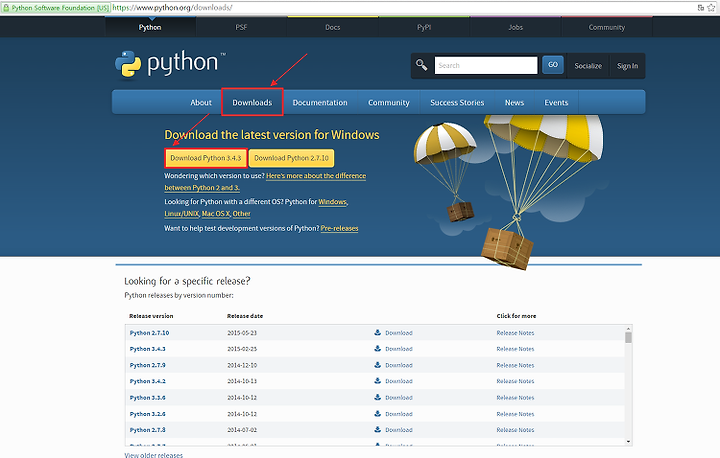Open the Python top tab
The height and width of the screenshot is (458, 720).
click(150, 27)
